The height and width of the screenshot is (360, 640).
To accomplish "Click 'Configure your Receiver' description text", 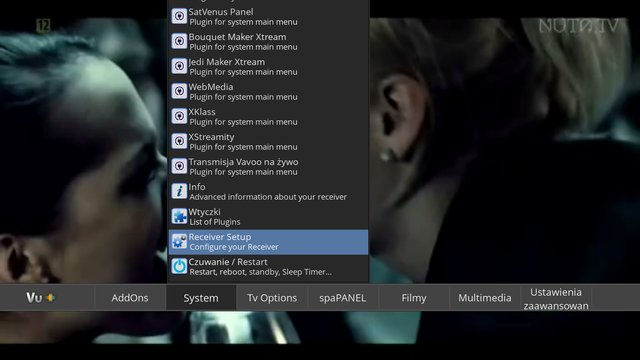I will pos(234,247).
